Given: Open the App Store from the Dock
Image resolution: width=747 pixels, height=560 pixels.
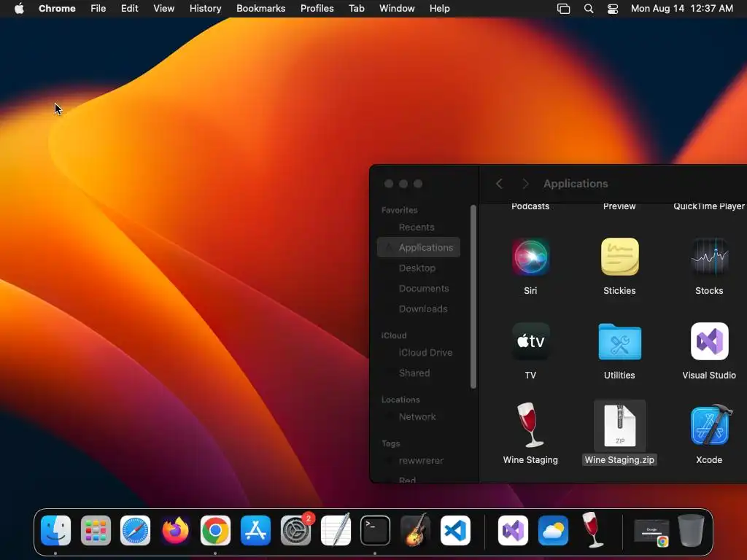Looking at the screenshot, I should (x=255, y=531).
